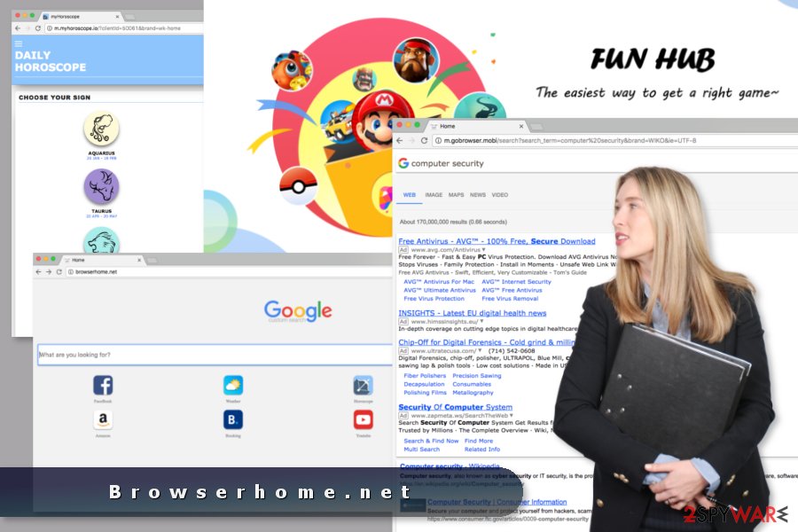Viewport: 798px width, 532px height.
Task: Open the Horoscope shortcut on browserhome.net
Action: pyautogui.click(x=363, y=386)
